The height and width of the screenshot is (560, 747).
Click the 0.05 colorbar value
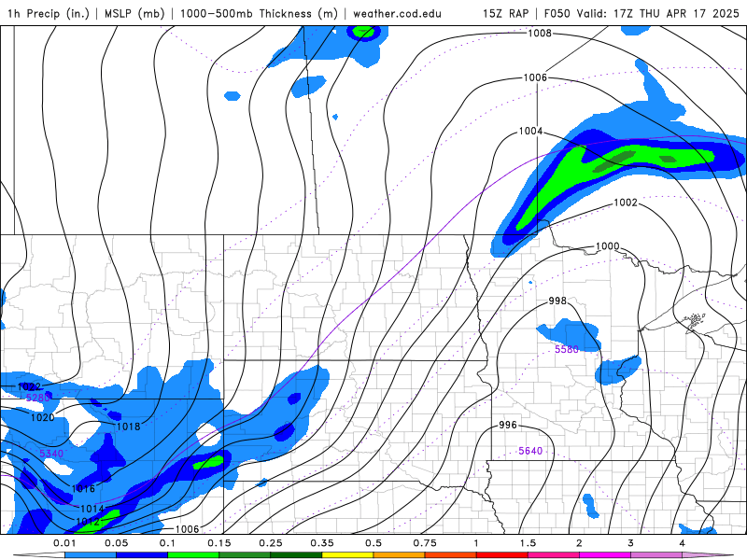(116, 543)
